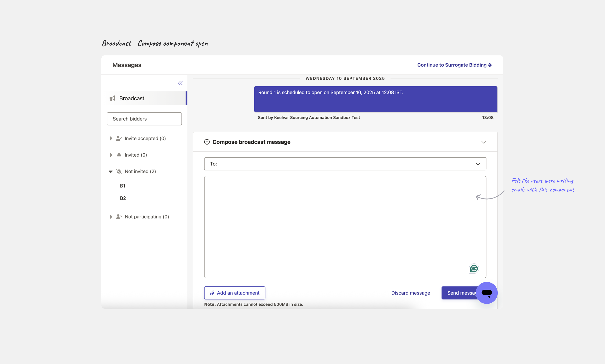Image resolution: width=605 pixels, height=364 pixels.
Task: Click the 13:08 message timestamp
Action: pyautogui.click(x=488, y=117)
